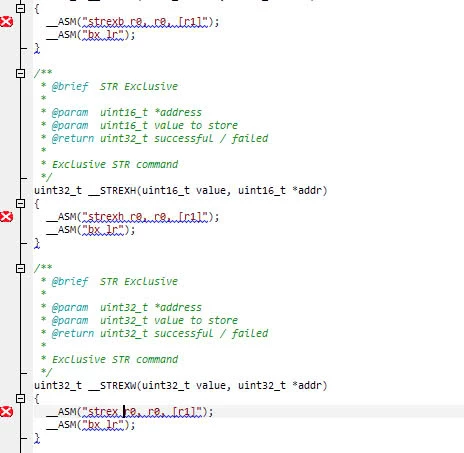Screen dimensions: 464x453
Task: Collapse the comment block above the __STREXH function
Action: (21, 73)
